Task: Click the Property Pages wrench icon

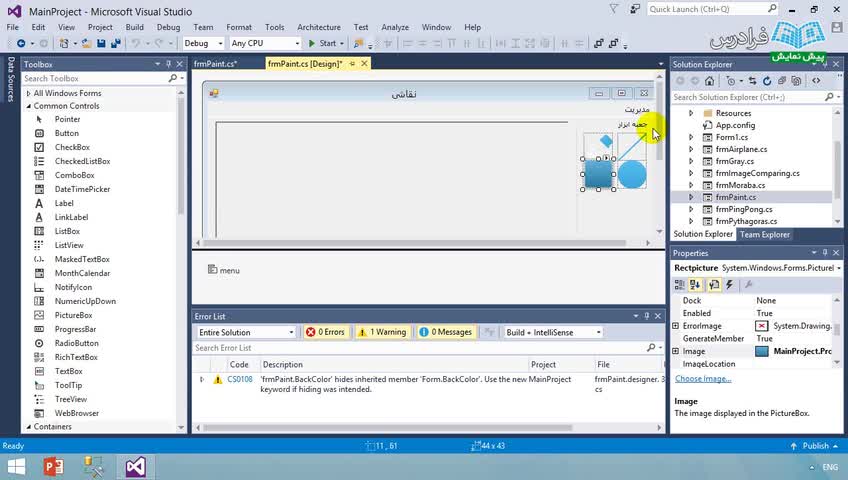Action: click(748, 285)
